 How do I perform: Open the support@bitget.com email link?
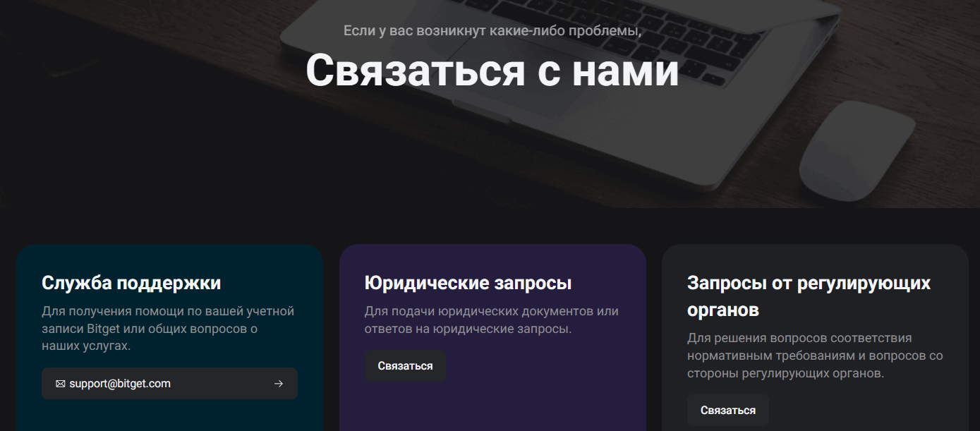tap(120, 383)
